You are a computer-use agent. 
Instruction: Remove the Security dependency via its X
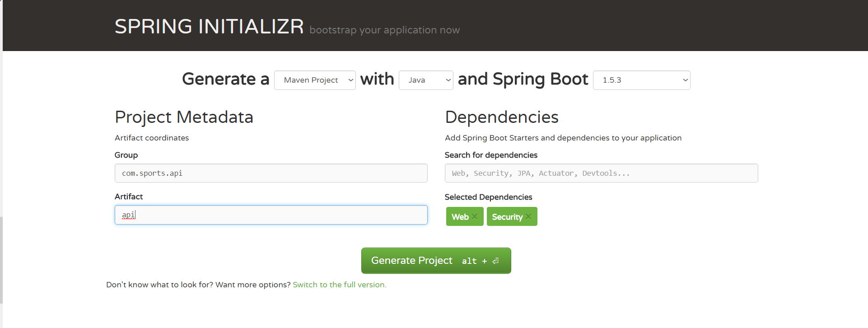[x=528, y=217]
